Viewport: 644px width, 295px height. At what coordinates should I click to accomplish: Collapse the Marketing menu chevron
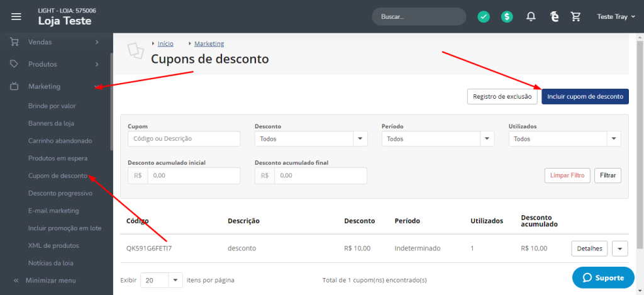[x=97, y=87]
